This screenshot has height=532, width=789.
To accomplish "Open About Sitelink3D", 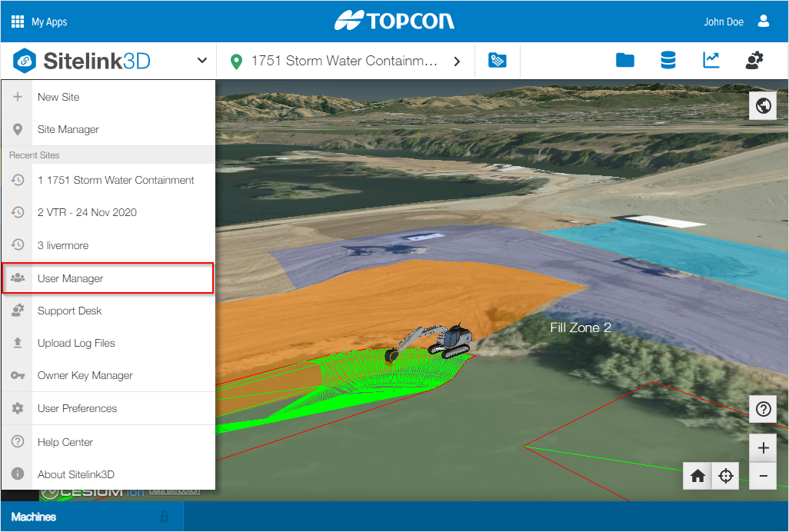I will (108, 474).
